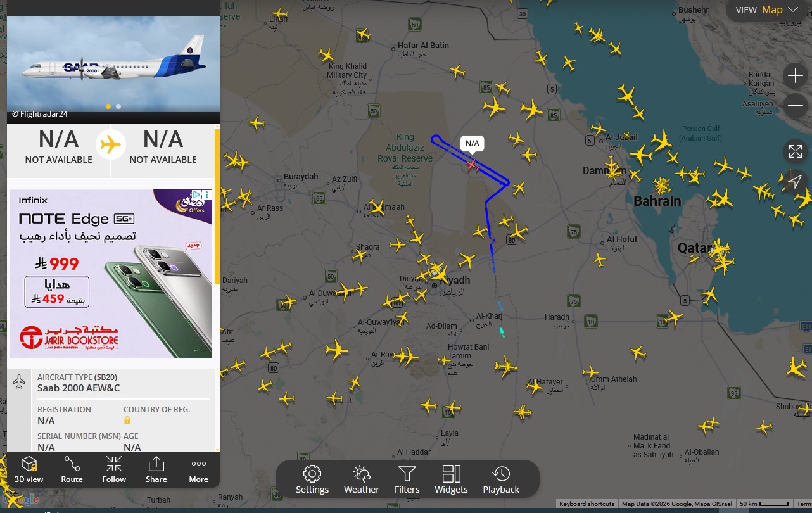Show the flight Route
Image resolution: width=812 pixels, height=513 pixels.
pos(72,470)
